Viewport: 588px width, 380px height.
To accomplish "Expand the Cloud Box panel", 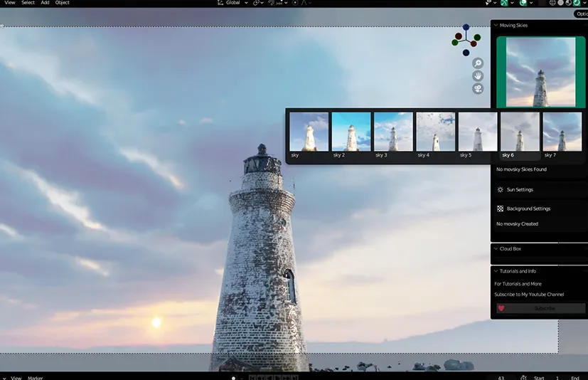I will 496,249.
